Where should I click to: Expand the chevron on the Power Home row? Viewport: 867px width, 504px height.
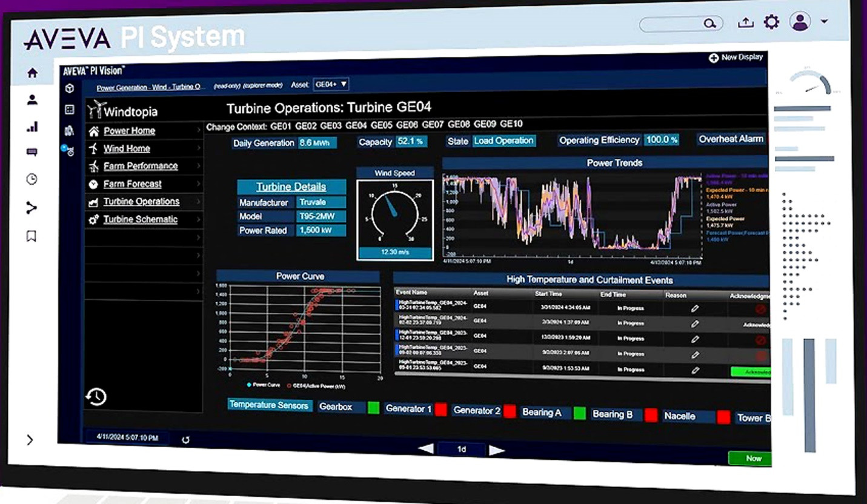click(x=198, y=130)
